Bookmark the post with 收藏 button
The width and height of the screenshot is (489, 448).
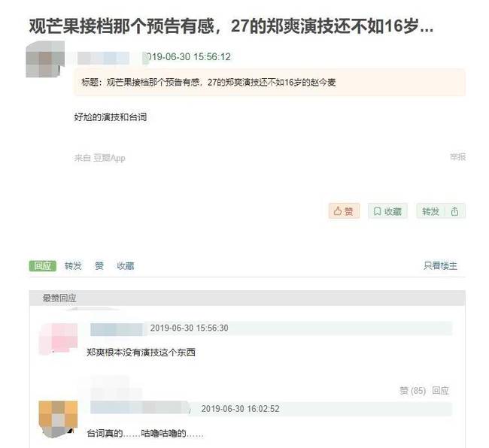(x=387, y=211)
